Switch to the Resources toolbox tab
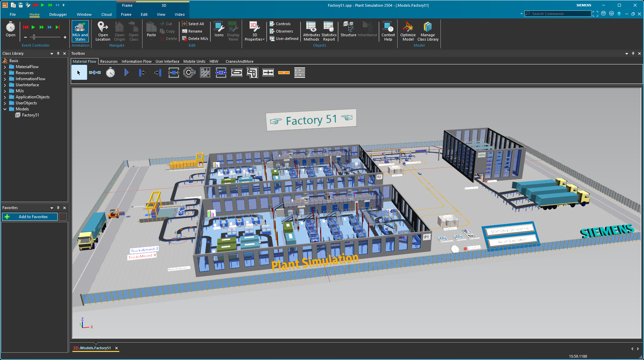644x360 pixels. (109, 61)
